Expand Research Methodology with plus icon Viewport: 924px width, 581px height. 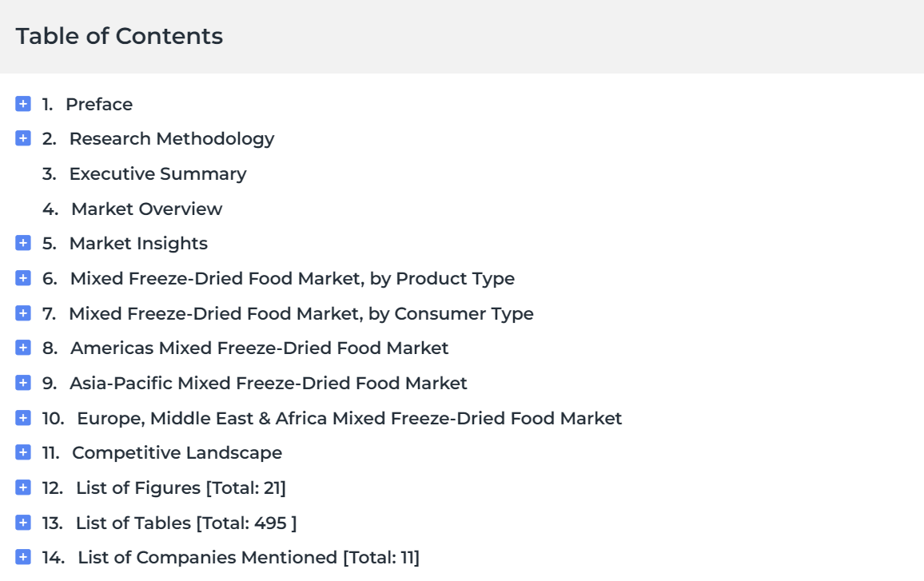coord(23,138)
